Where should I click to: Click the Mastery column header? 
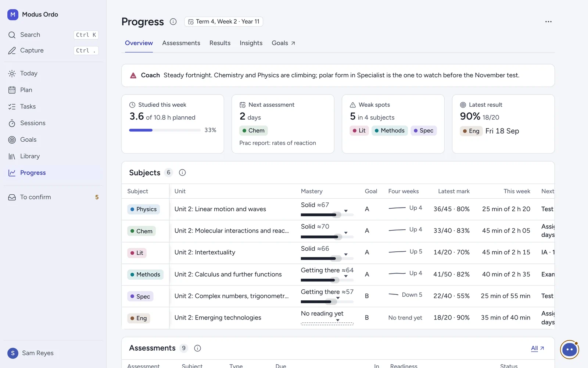coord(312,191)
